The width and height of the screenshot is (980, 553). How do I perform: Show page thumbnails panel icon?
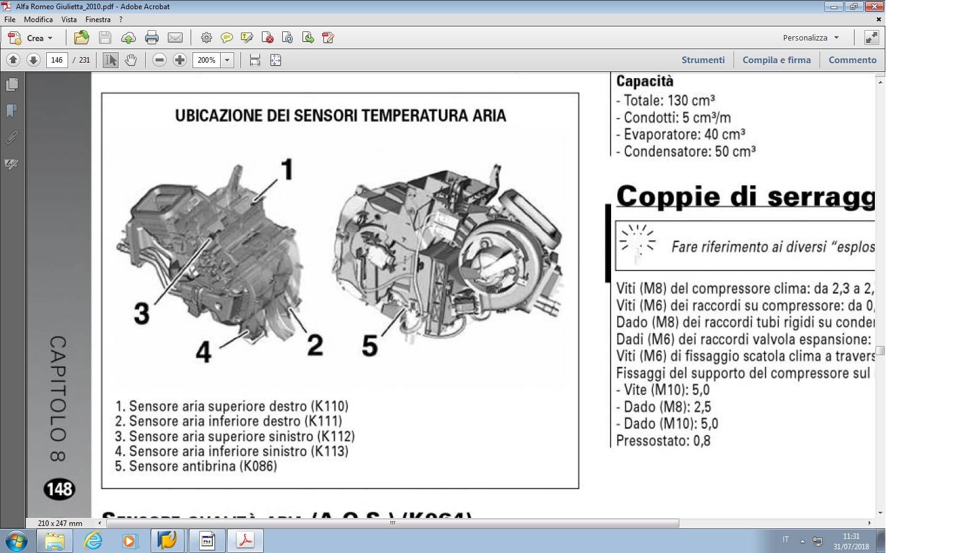[x=12, y=84]
